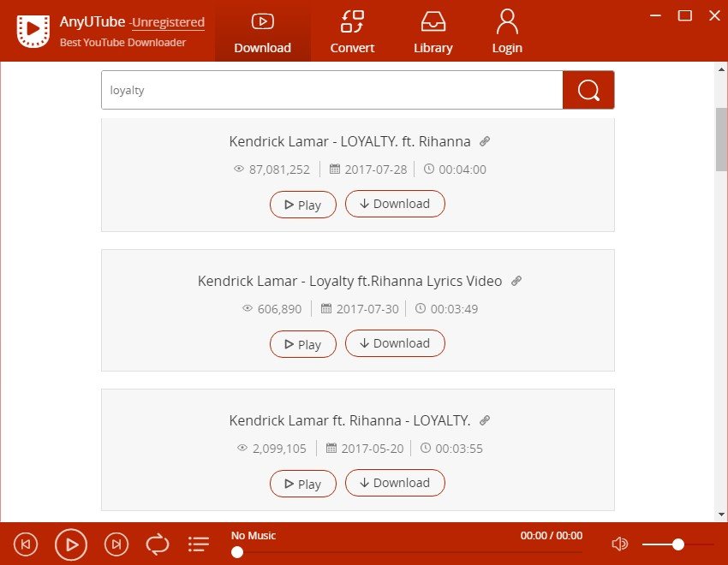
Task: Close the AnyUTube window
Action: [714, 15]
